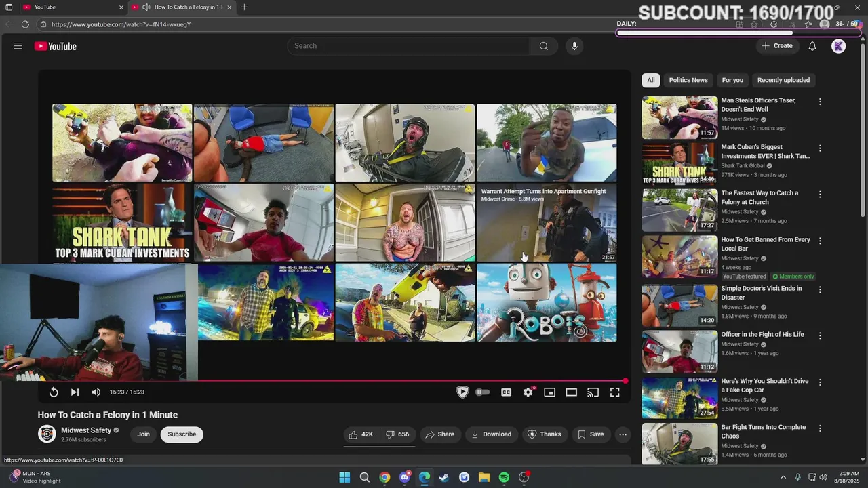Select the Politics News chip
The height and width of the screenshot is (488, 868).
click(688, 80)
